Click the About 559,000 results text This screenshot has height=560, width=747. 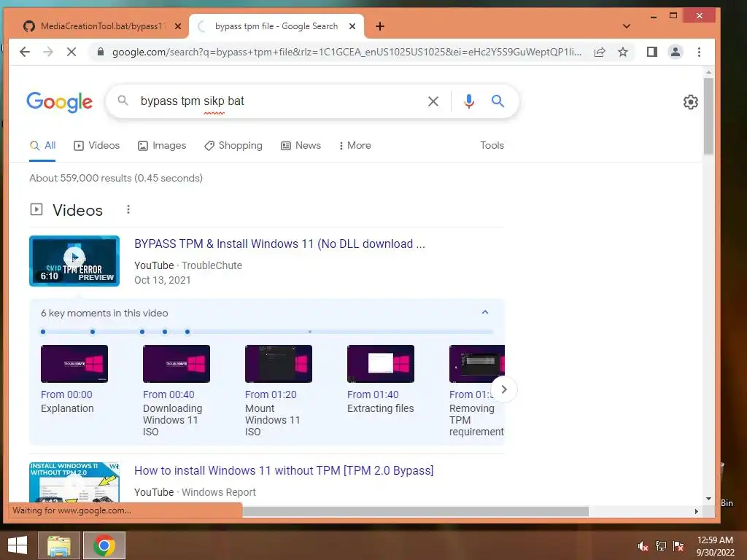[116, 178]
